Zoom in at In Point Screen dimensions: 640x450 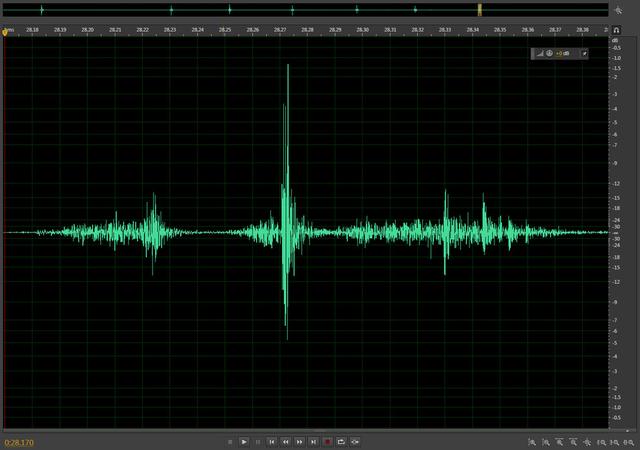pyautogui.click(x=602, y=442)
